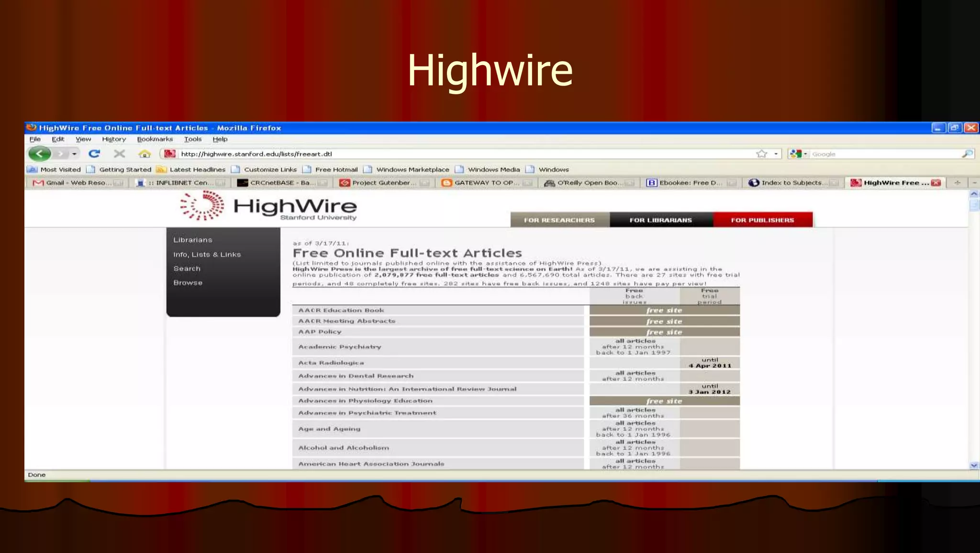980x553 pixels.
Task: Click Search in the sidebar
Action: tap(187, 269)
